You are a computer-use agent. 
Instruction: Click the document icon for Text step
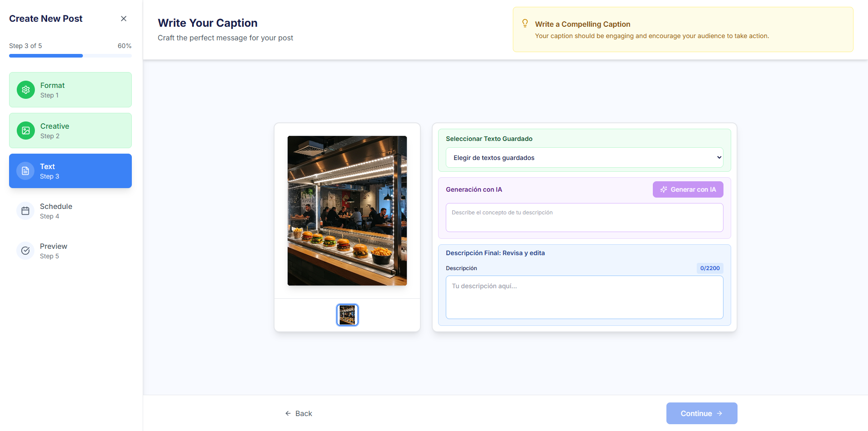tap(25, 171)
